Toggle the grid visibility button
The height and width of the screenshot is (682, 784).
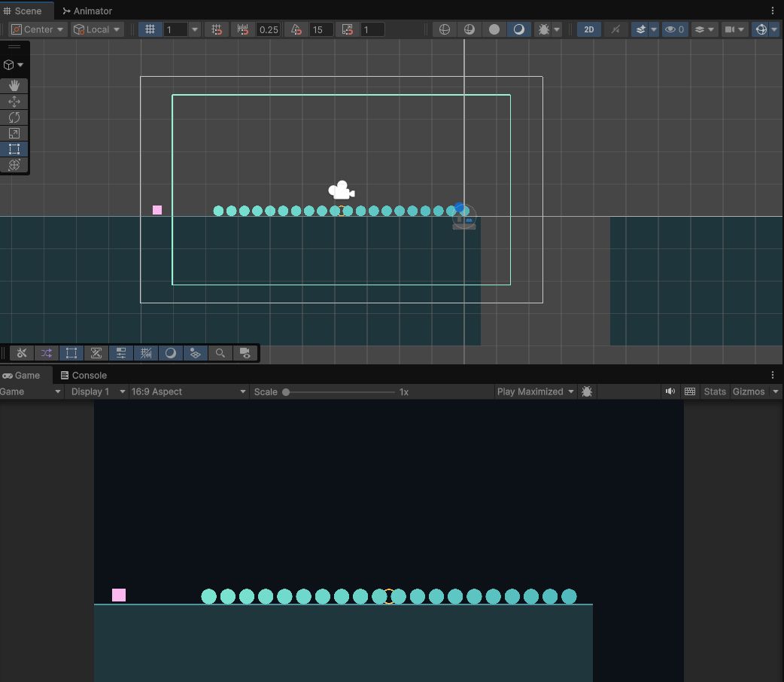click(150, 29)
